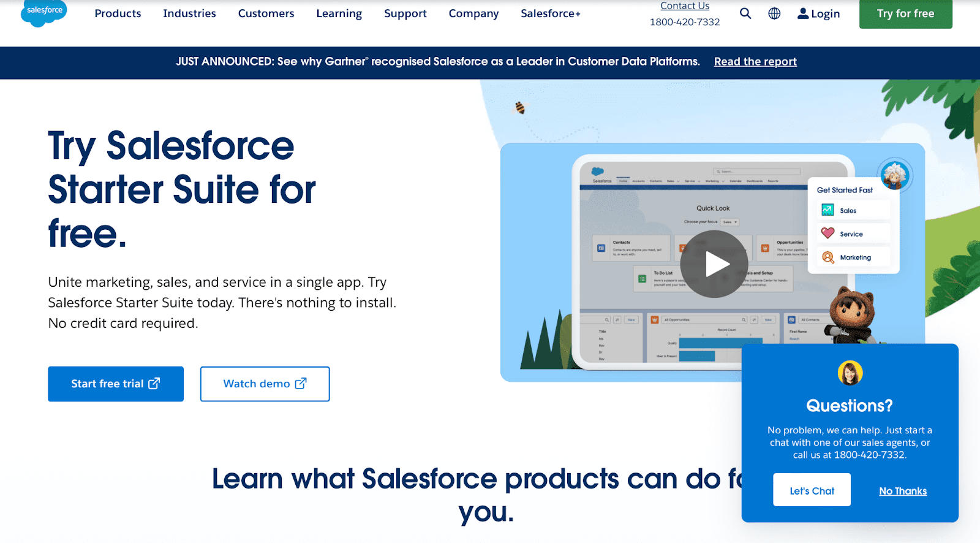
Task: Dismiss chat with No Thanks
Action: click(903, 491)
